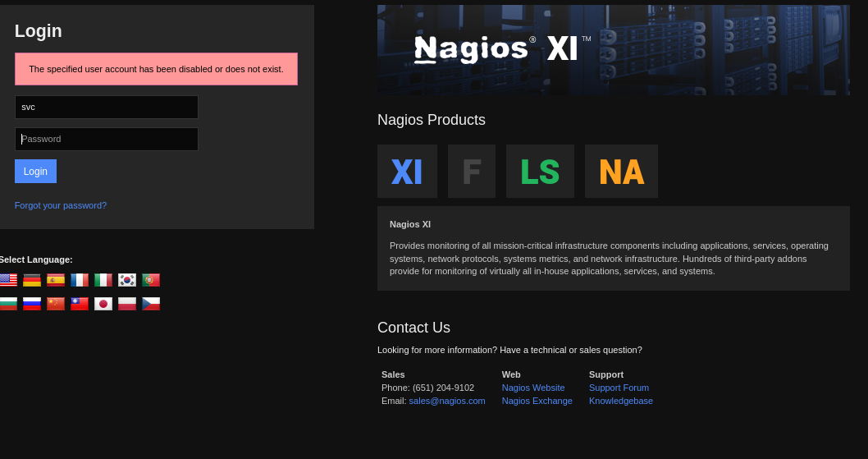Select the Bulgarian flag language

8,304
